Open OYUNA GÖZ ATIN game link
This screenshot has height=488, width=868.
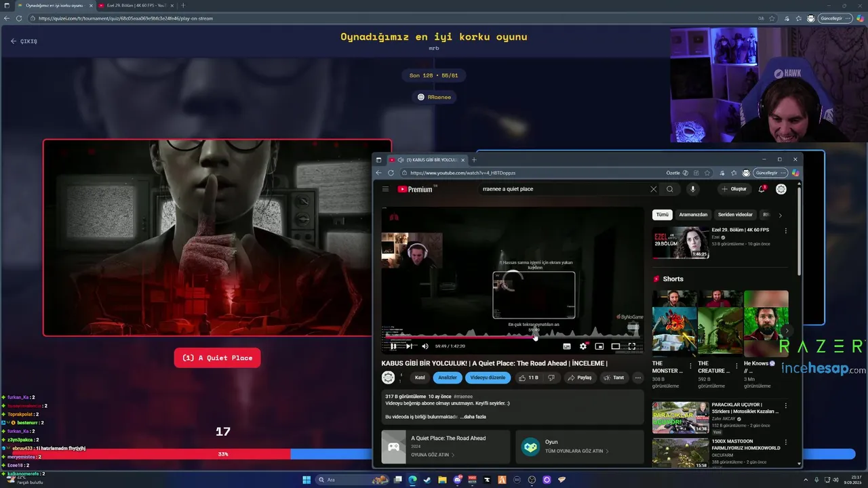tap(433, 455)
